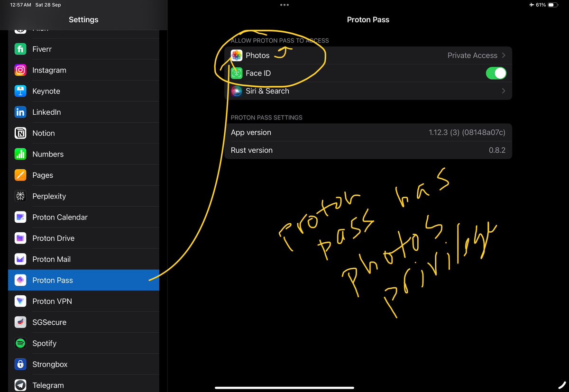
Task: Tap the home indicator bar at the bottom
Action: tap(284, 387)
